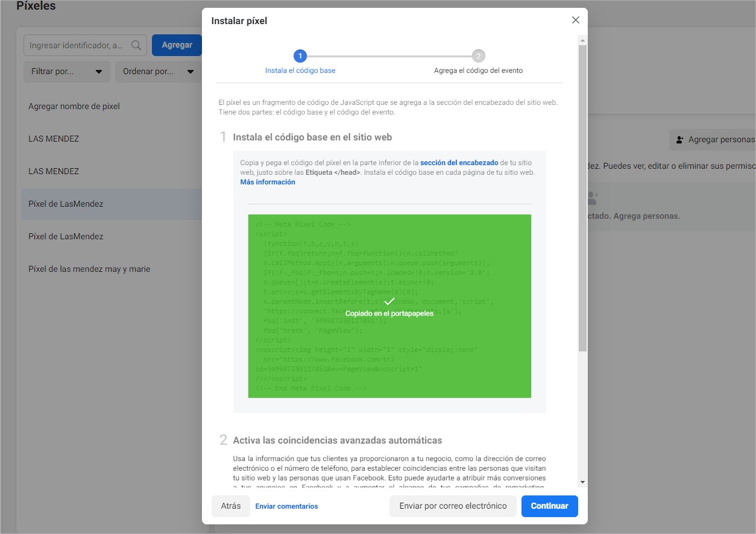
Task: Open the Filtrar por dropdown
Action: tap(67, 72)
